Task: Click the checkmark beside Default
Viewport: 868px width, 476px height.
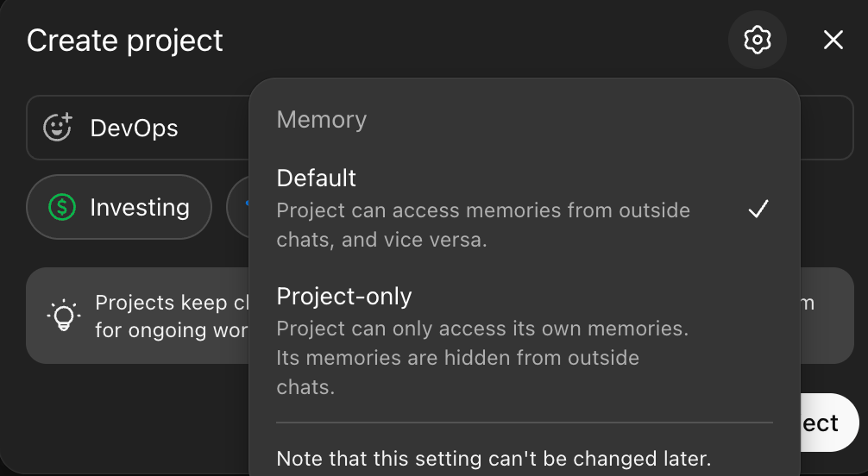Action: (758, 210)
